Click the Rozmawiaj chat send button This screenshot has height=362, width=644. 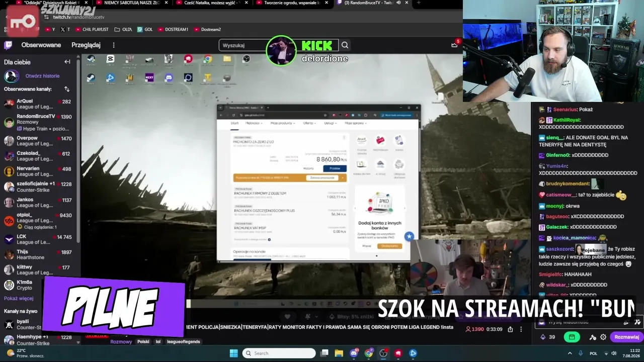click(626, 337)
